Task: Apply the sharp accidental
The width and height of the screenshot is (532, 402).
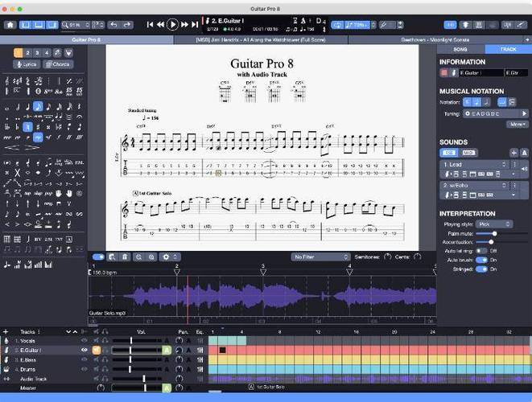Action: [x=38, y=127]
